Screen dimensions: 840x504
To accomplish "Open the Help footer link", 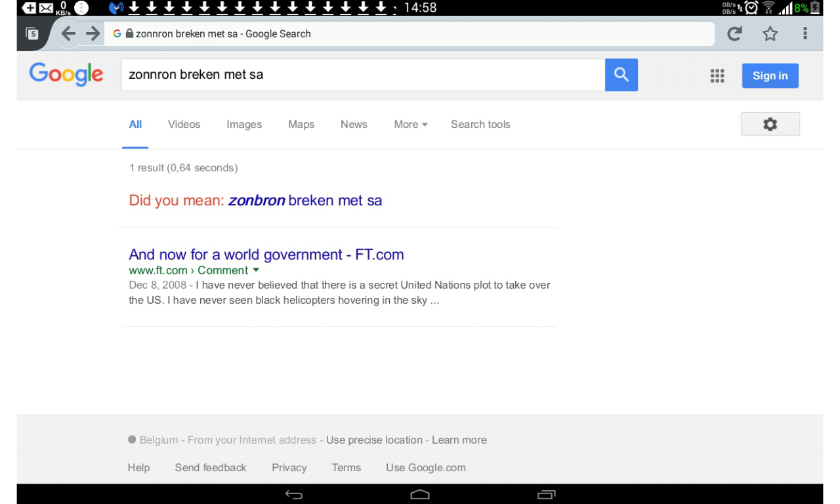I will 138,468.
